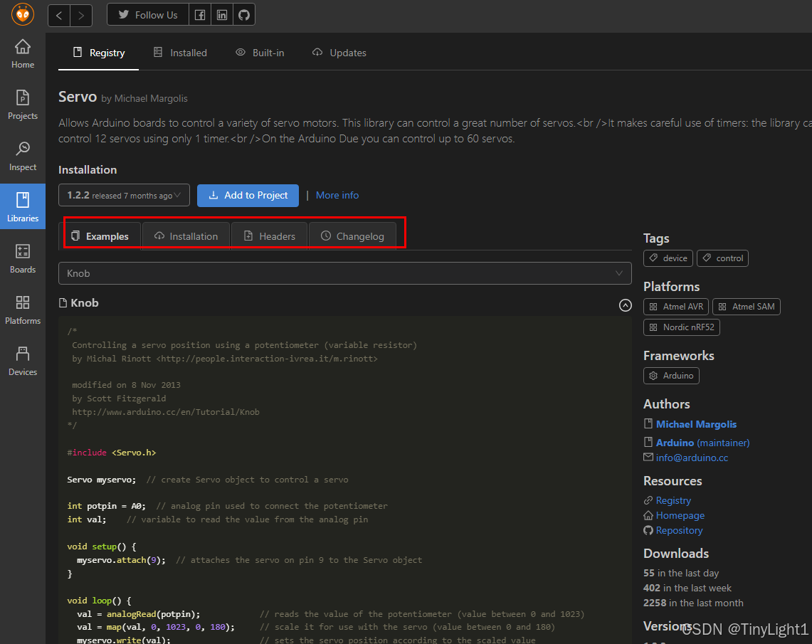Click the PlatformIO alien logo icon
Screen dimensions: 812x644
[23, 14]
